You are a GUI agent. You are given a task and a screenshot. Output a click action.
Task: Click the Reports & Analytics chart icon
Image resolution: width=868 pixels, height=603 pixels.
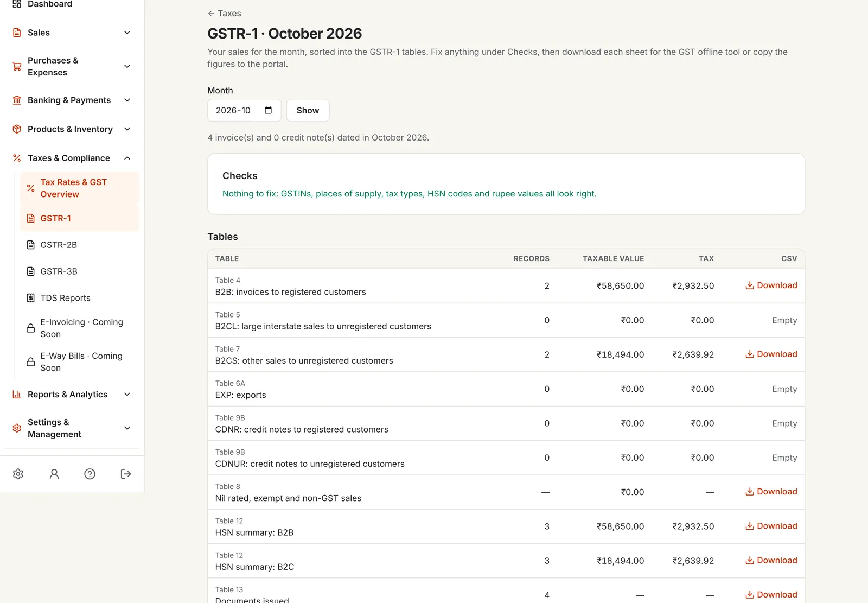pos(17,395)
